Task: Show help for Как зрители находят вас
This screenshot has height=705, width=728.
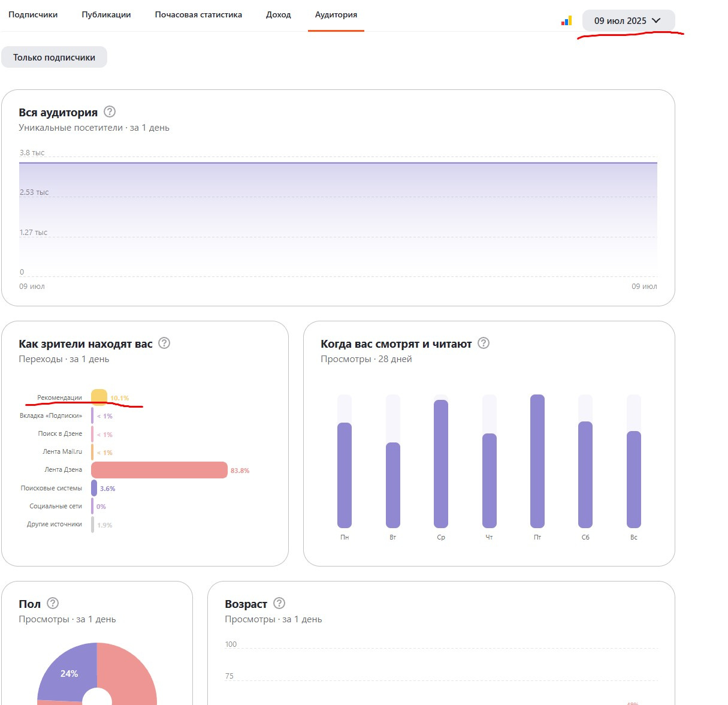Action: [164, 343]
